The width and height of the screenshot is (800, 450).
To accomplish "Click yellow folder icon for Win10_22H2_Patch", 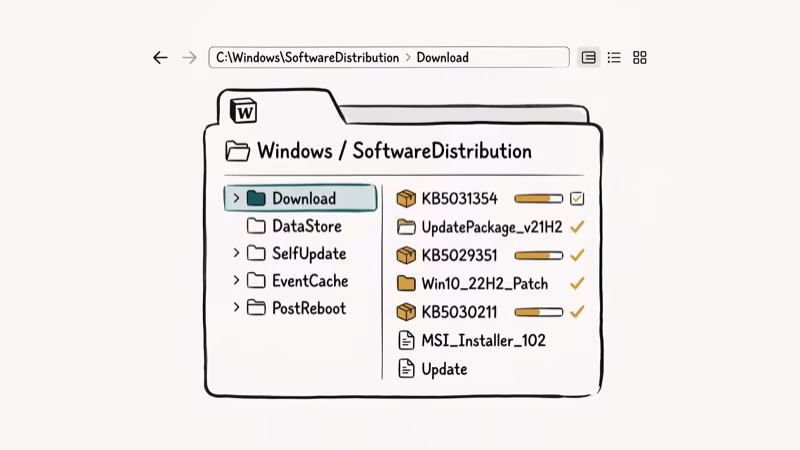I will pos(406,283).
